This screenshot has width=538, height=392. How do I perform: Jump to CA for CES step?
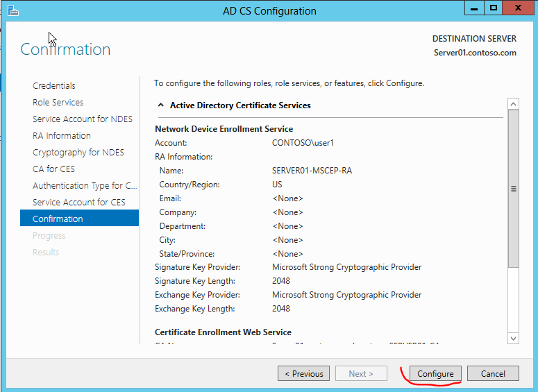pos(53,169)
